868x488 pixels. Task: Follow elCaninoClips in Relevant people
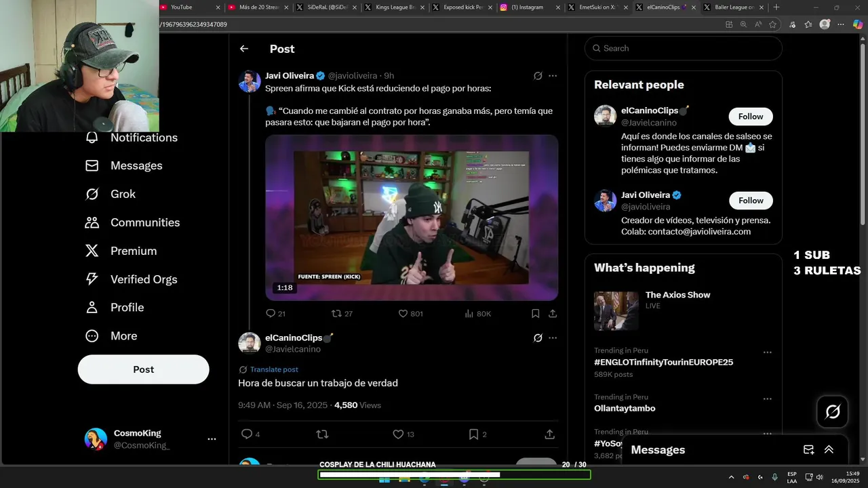(x=751, y=117)
